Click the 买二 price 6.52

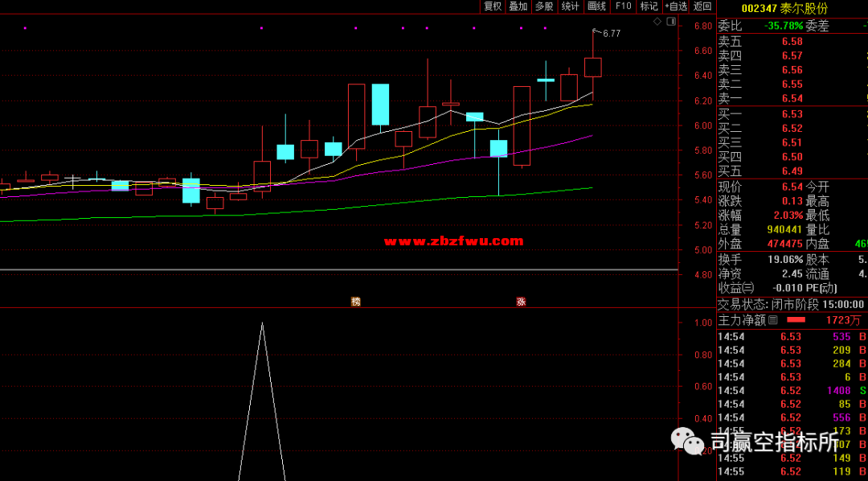coord(792,129)
